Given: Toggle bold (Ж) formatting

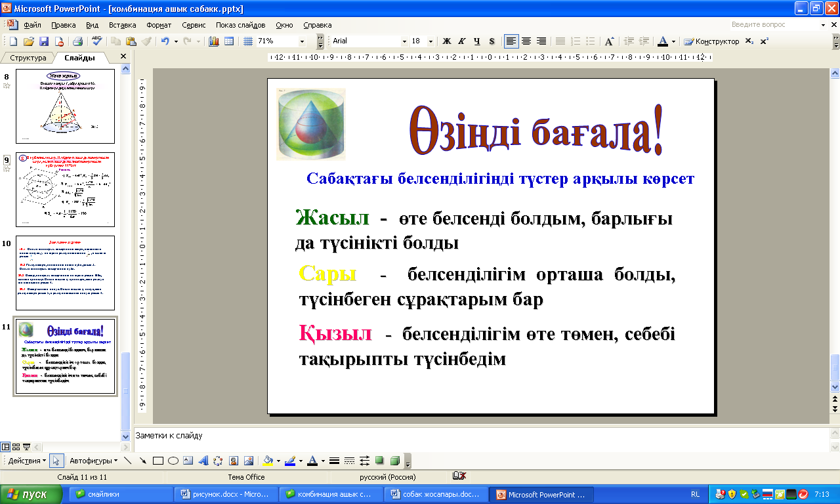Looking at the screenshot, I should click(447, 41).
